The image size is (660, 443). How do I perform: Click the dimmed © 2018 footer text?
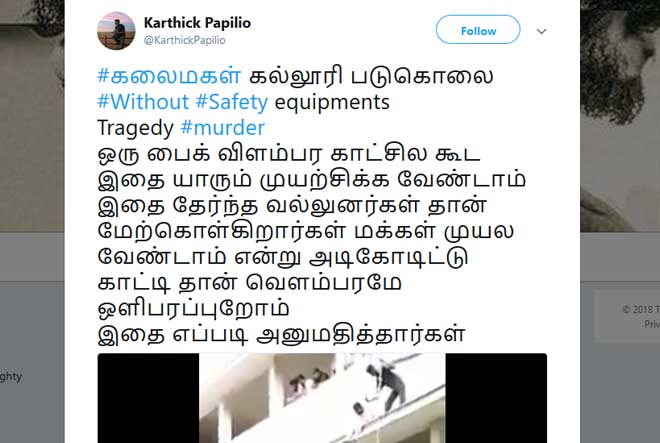[641, 309]
